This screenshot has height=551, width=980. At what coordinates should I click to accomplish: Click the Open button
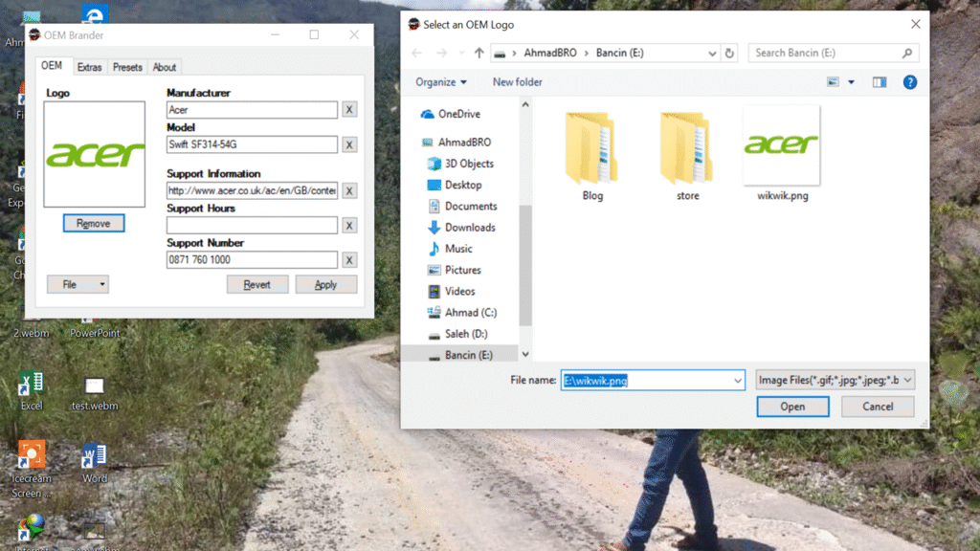(x=792, y=407)
